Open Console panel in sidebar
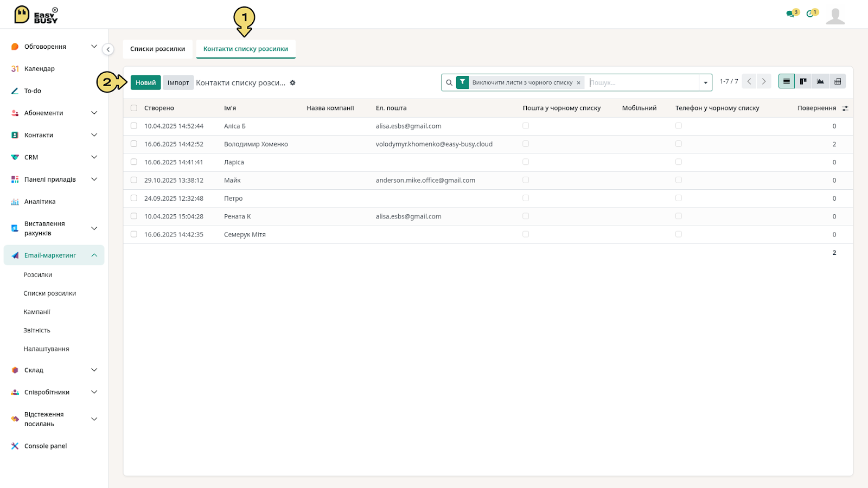Viewport: 868px width, 488px height. [46, 446]
